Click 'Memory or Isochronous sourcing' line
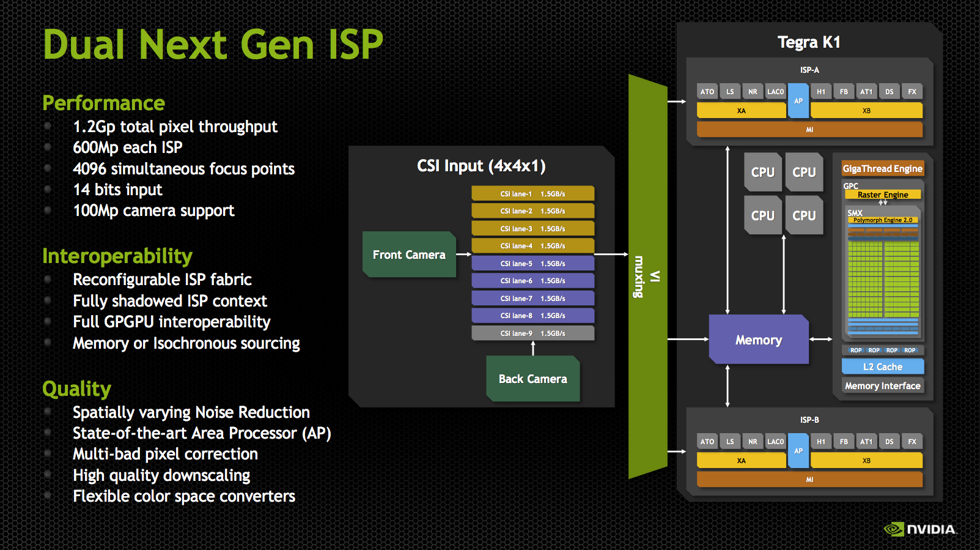980x550 pixels. tap(186, 343)
